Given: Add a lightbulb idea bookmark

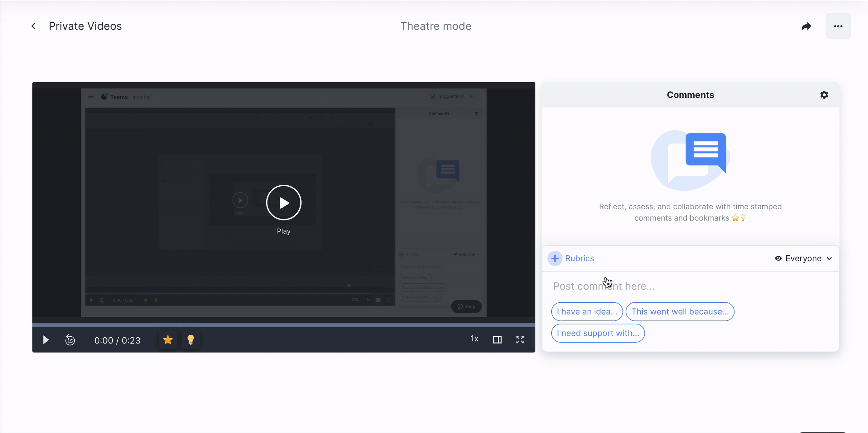Looking at the screenshot, I should point(191,340).
